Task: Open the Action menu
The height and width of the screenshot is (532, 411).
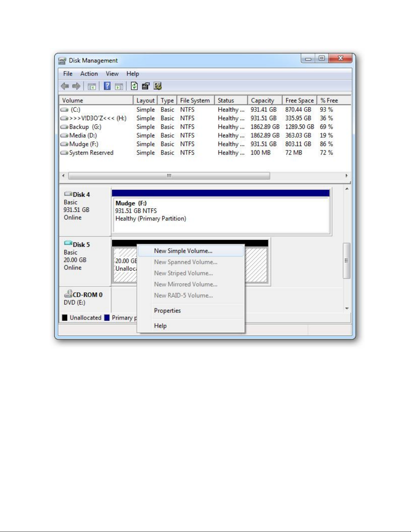Action: (89, 74)
